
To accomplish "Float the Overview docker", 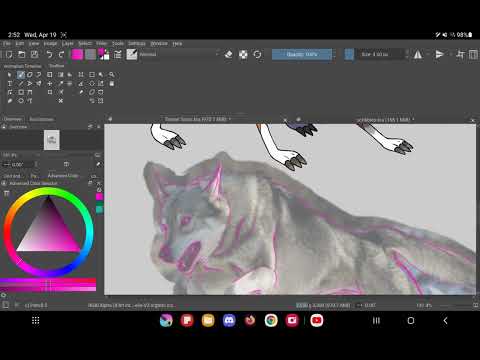I will tap(90, 127).
